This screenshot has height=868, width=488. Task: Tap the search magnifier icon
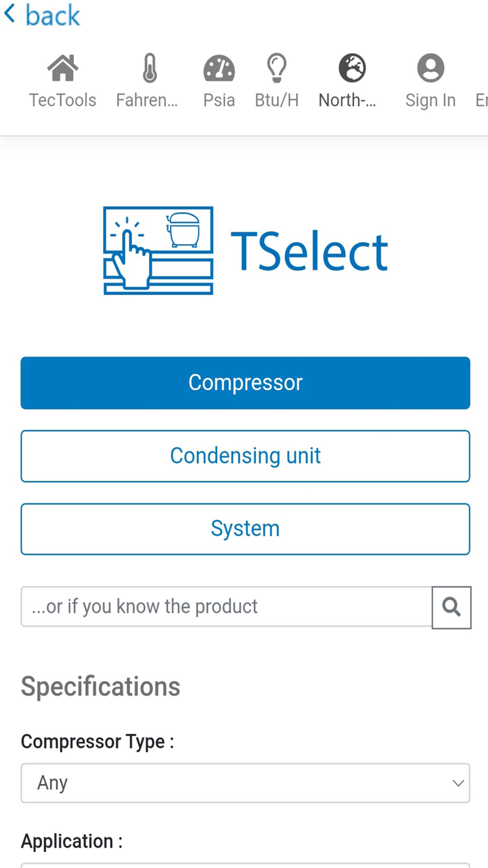tap(452, 607)
